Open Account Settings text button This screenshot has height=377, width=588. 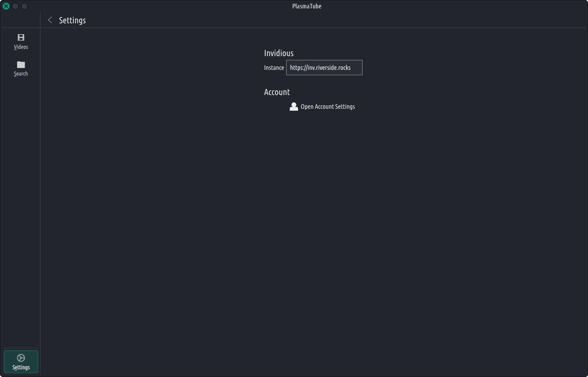pyautogui.click(x=327, y=107)
